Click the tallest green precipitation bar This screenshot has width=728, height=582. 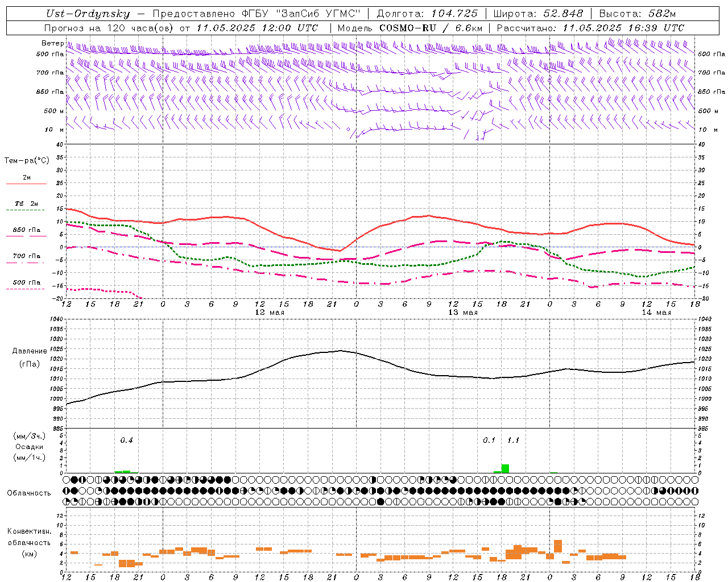pyautogui.click(x=505, y=469)
